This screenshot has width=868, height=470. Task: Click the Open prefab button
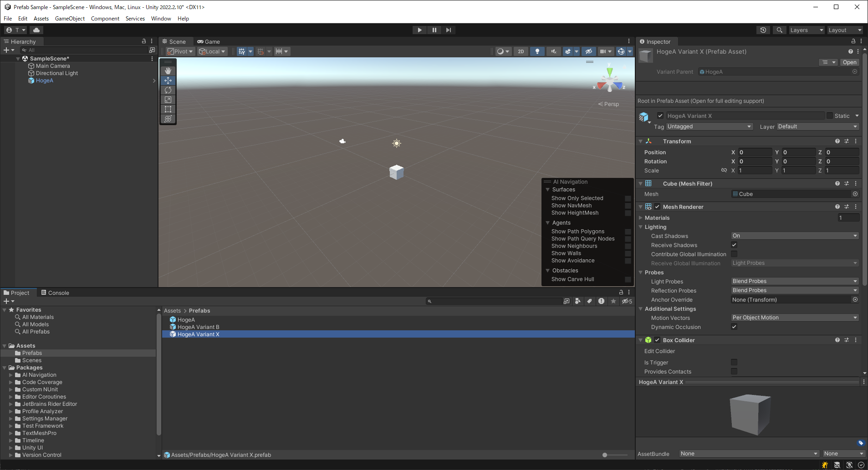click(x=849, y=62)
